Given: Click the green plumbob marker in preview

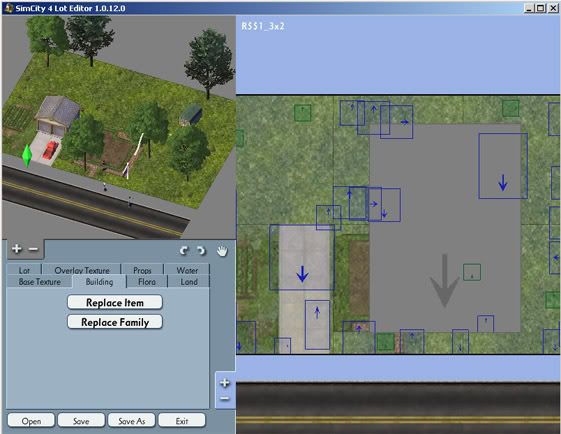Looking at the screenshot, I should pos(27,156).
